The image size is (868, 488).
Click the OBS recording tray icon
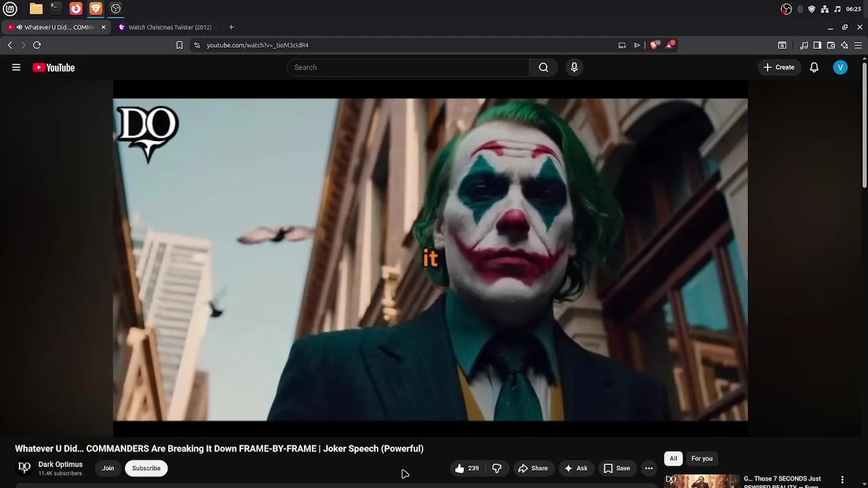click(x=787, y=9)
